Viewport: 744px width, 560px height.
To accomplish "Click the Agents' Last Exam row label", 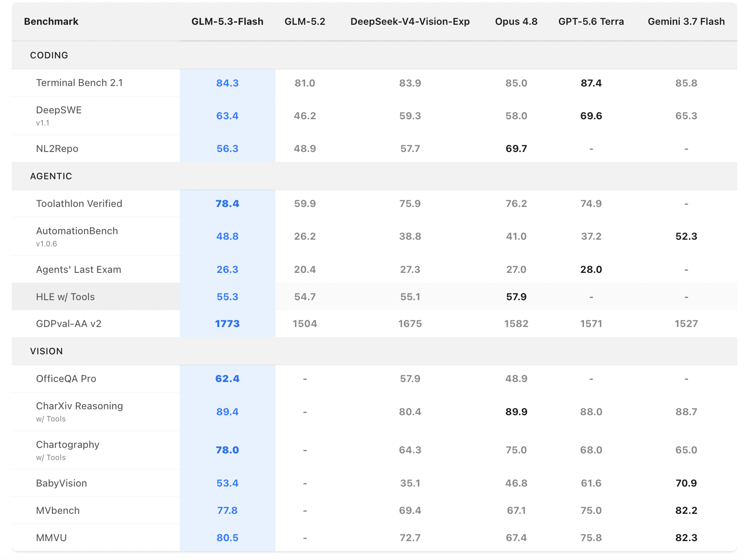I will (x=79, y=270).
